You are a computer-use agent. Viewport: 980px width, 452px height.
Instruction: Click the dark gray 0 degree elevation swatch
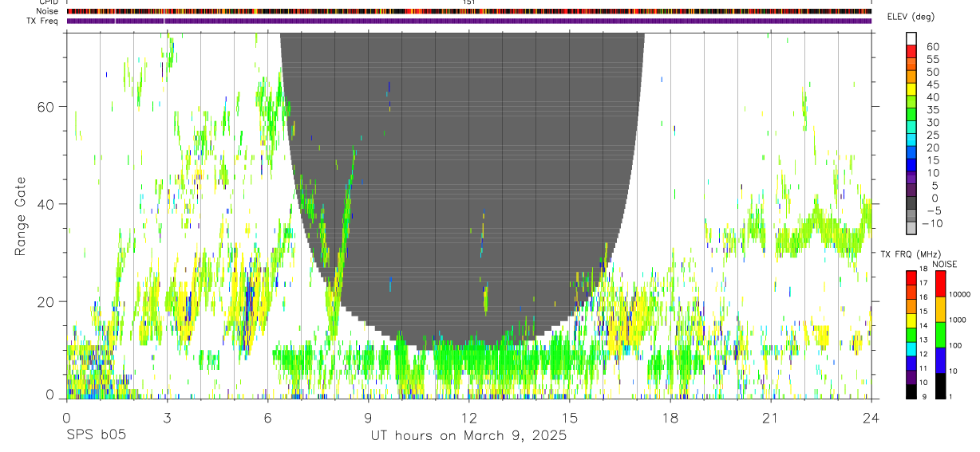(x=911, y=204)
